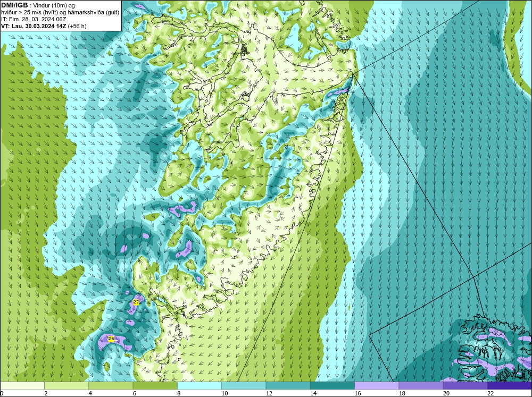Click the yellow gust label 26
Screen dimensions: 532x397
pos(111,339)
